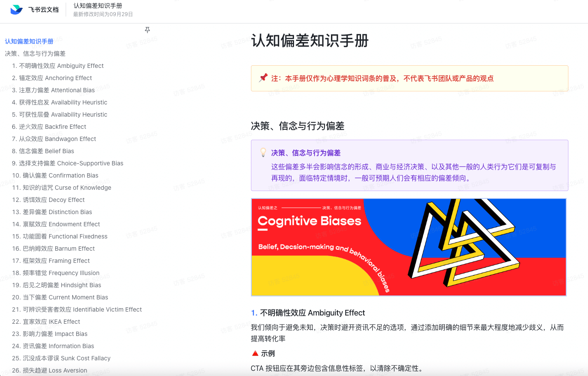Select 25. 沉没成本谬误 Sunk Cost Fallacy
Viewport: 588px width, 376px height.
point(61,358)
